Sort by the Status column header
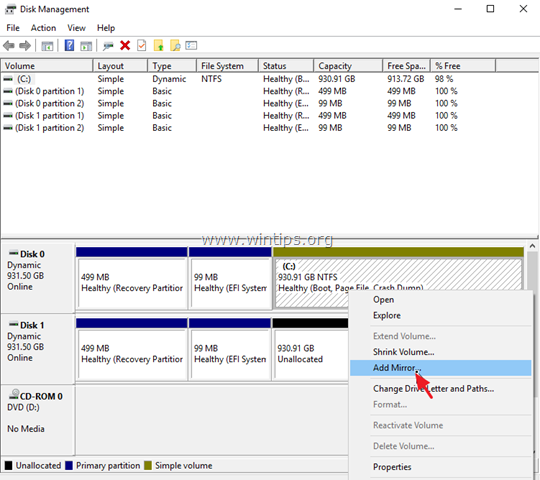The width and height of the screenshot is (540, 480). click(x=286, y=66)
